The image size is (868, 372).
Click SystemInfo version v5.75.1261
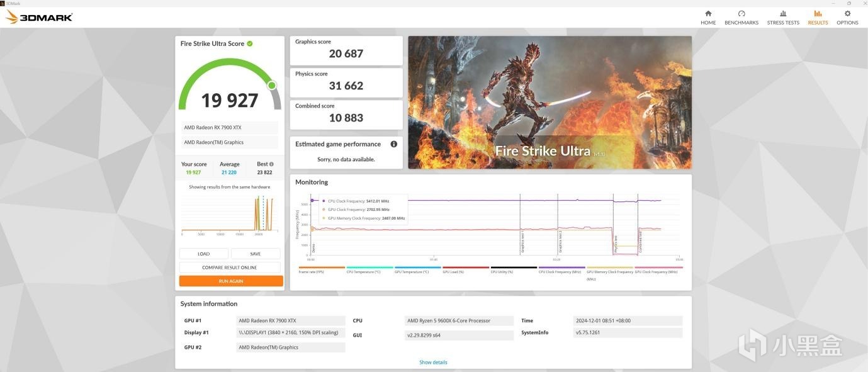click(628, 332)
